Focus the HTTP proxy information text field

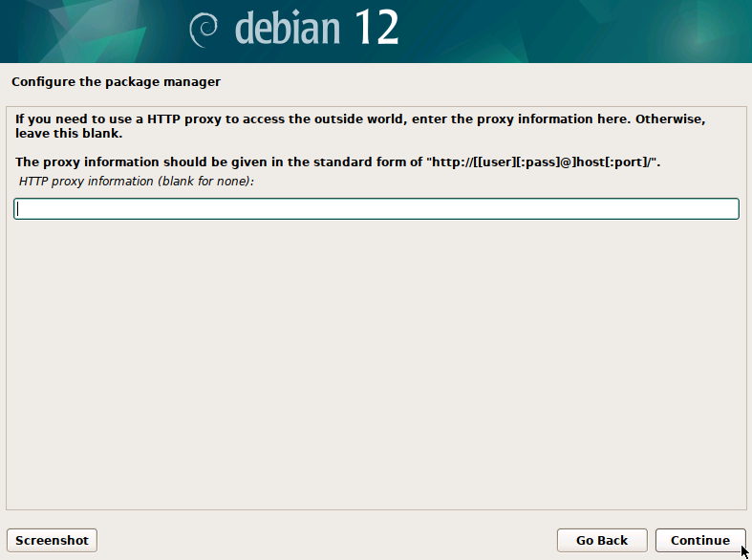376,208
